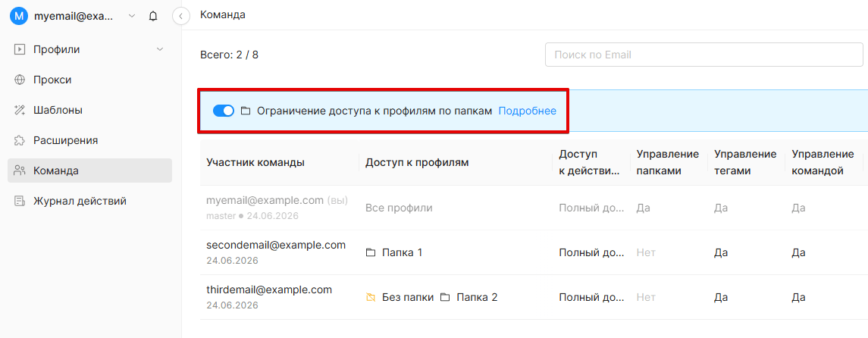Viewport: 868px width, 338px height.
Task: Click Доступ к профилям column header
Action: [417, 163]
